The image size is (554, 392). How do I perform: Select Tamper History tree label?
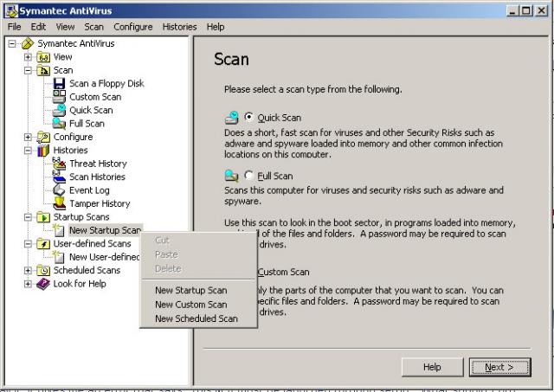pos(100,203)
